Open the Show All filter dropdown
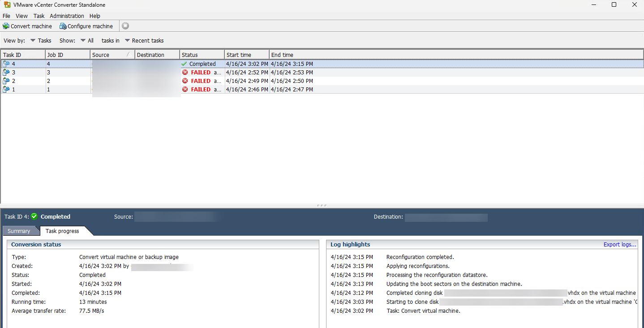 pyautogui.click(x=87, y=41)
